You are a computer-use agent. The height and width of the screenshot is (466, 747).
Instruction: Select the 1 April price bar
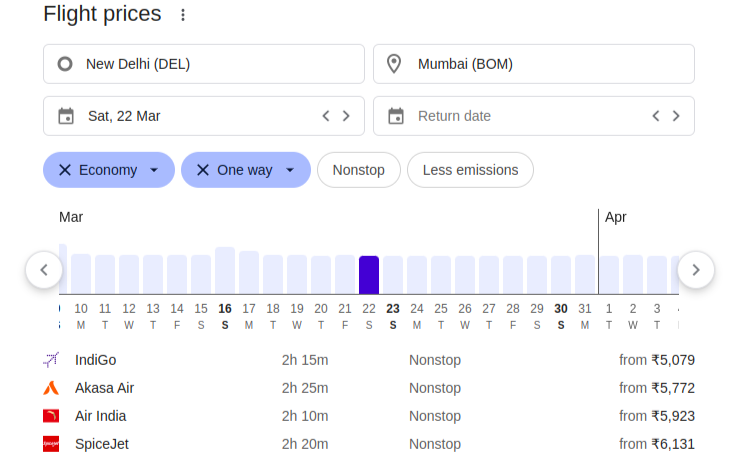609,275
